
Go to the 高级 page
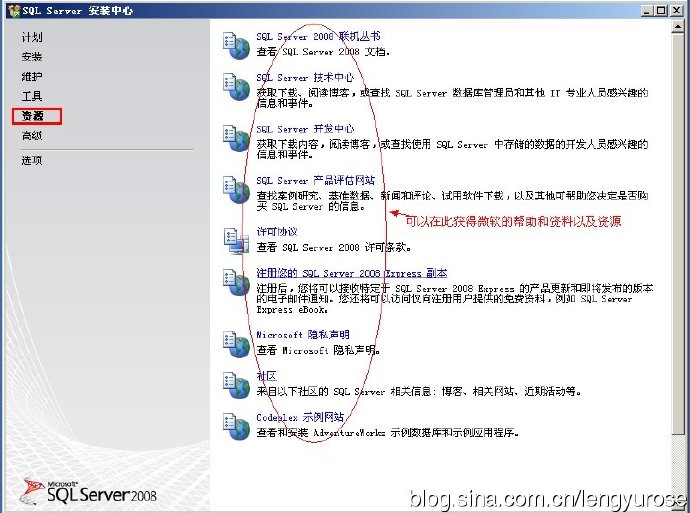pyautogui.click(x=32, y=136)
